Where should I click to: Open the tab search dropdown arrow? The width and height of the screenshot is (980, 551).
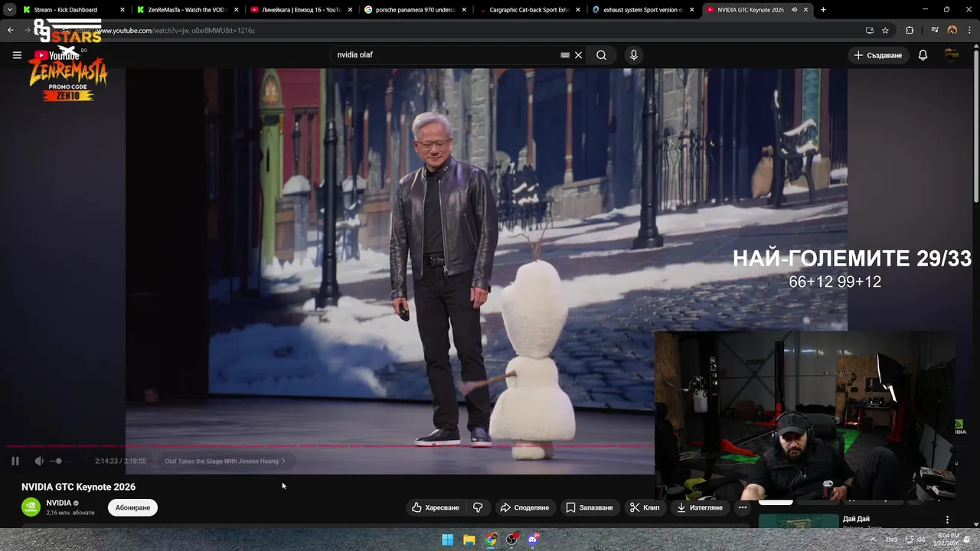[9, 10]
